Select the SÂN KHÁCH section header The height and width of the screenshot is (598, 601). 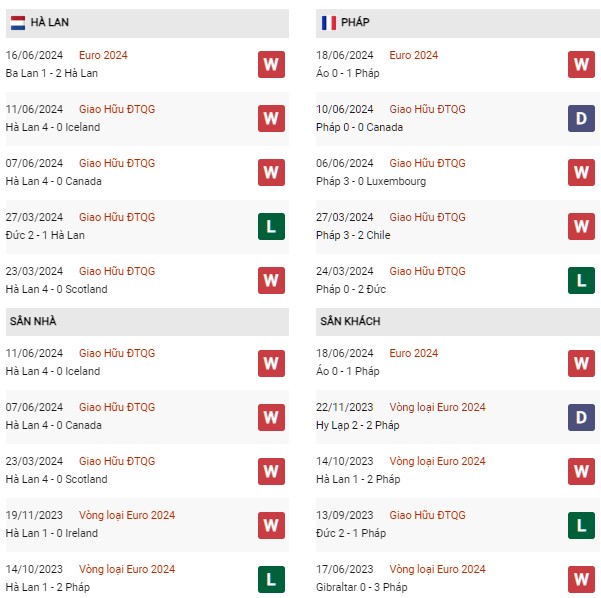click(x=458, y=322)
